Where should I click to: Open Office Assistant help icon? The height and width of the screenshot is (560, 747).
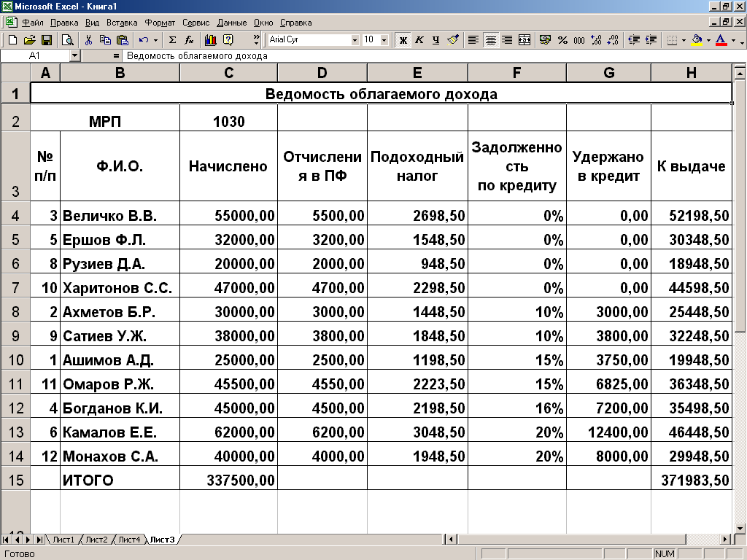tap(228, 40)
